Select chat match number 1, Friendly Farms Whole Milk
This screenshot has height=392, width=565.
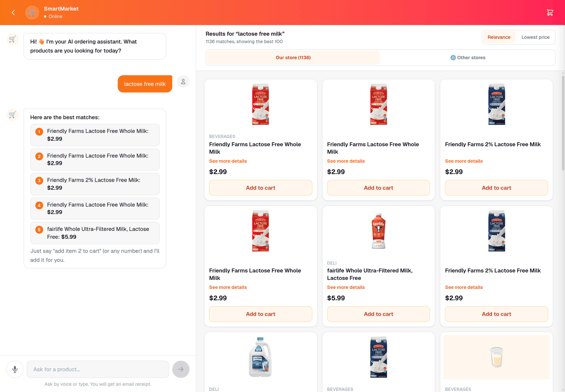tap(95, 135)
